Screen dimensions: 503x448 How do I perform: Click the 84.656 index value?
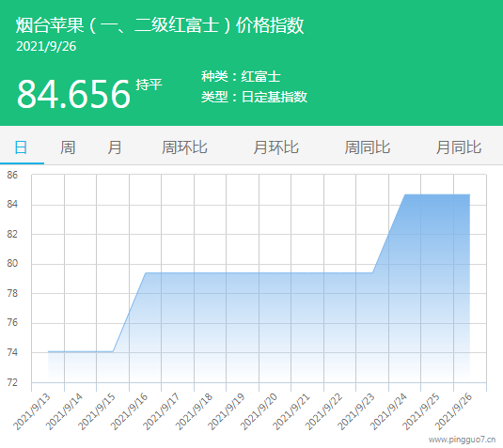coord(73,94)
